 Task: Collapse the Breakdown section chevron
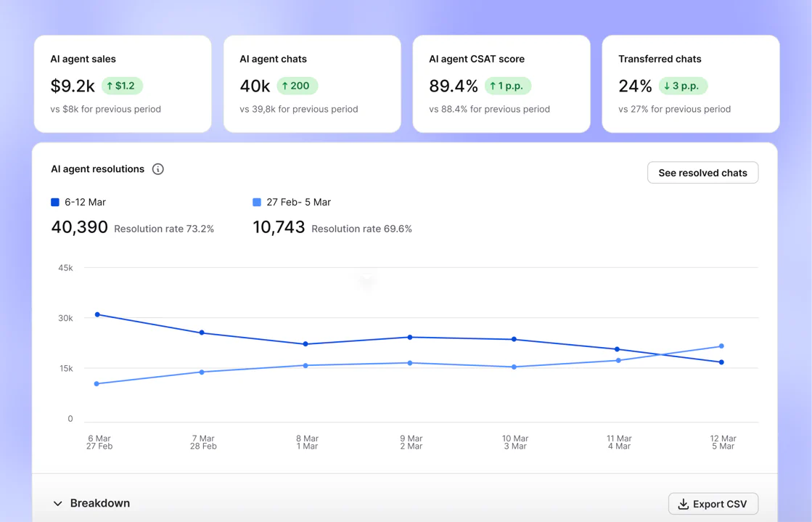point(57,503)
